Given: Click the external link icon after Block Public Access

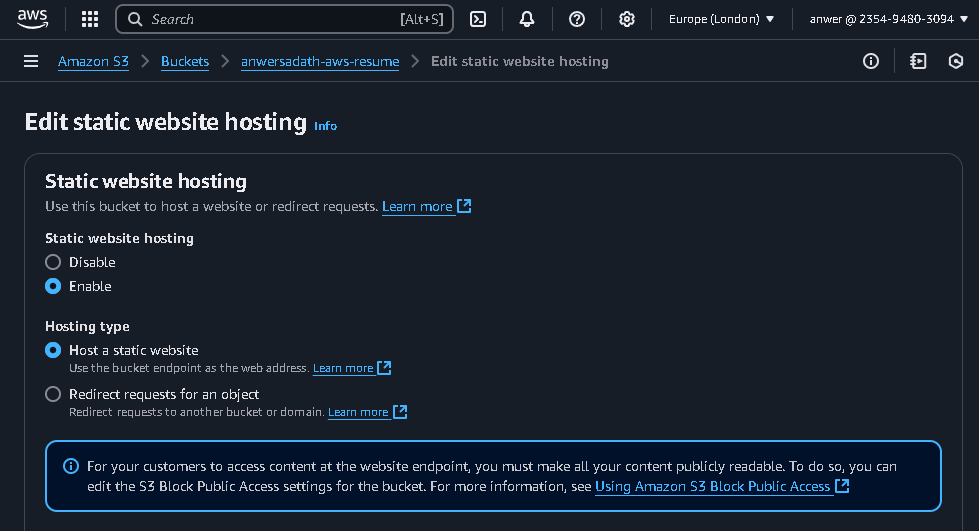Looking at the screenshot, I should [x=842, y=486].
